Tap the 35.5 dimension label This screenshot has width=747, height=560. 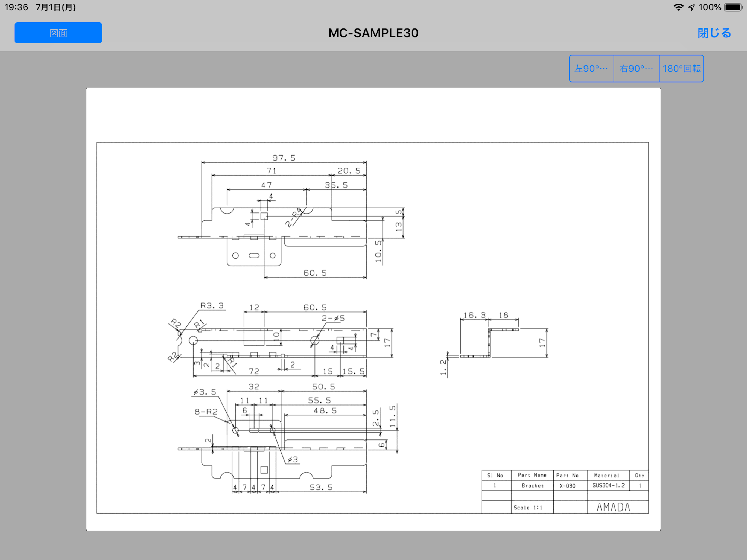click(x=336, y=185)
